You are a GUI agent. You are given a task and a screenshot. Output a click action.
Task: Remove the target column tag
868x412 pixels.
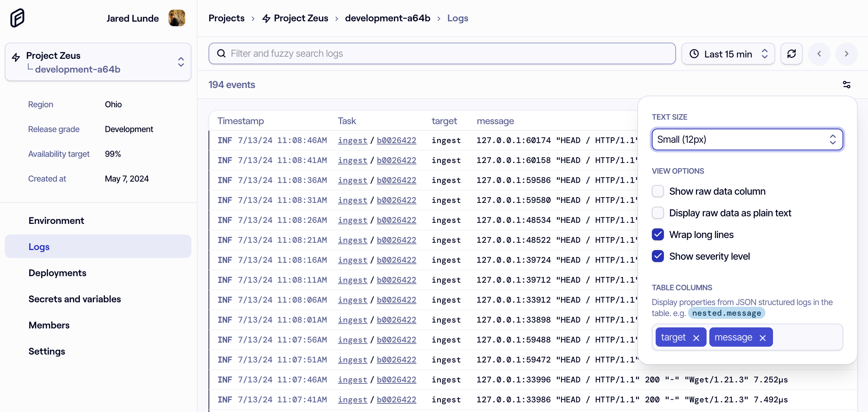pos(696,338)
